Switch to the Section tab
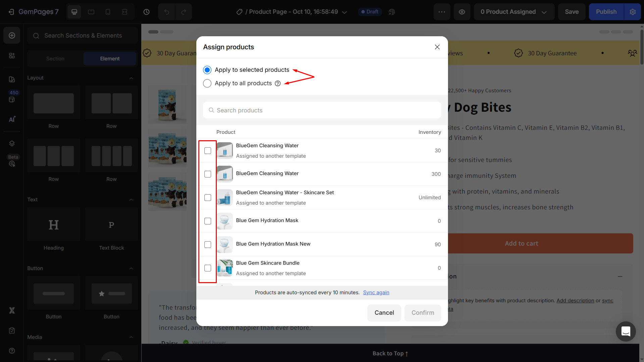This screenshot has height=362, width=644. coord(55,59)
